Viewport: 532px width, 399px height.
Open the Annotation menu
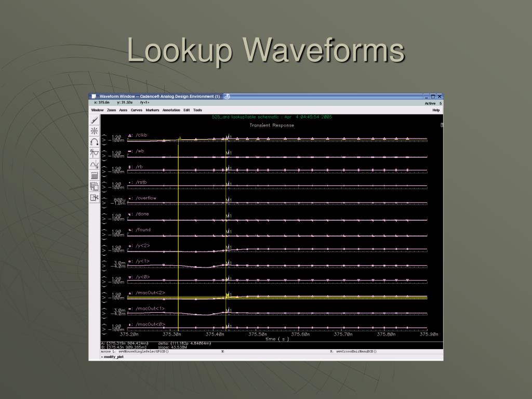(x=171, y=110)
